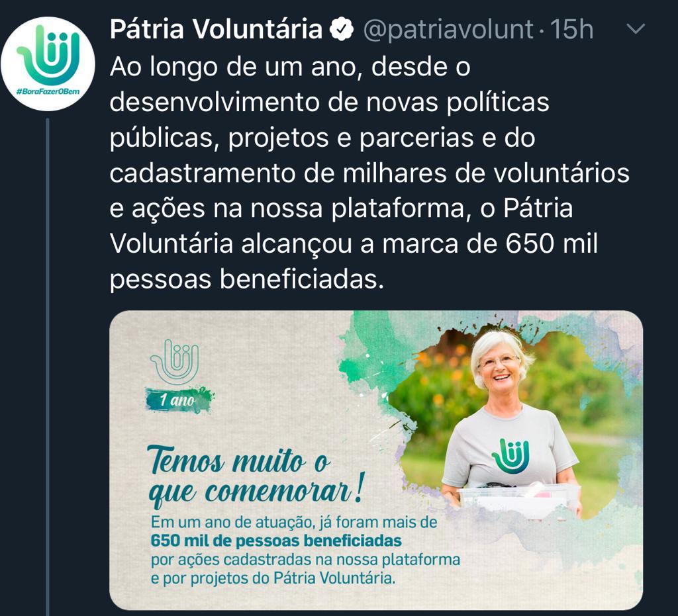Click the smiling woman's face in the photo

[501, 366]
